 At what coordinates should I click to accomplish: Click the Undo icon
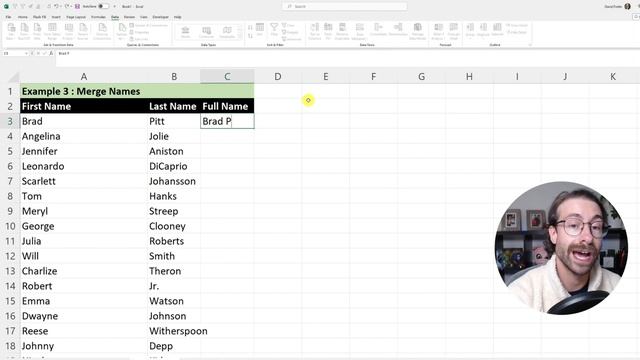56,7
